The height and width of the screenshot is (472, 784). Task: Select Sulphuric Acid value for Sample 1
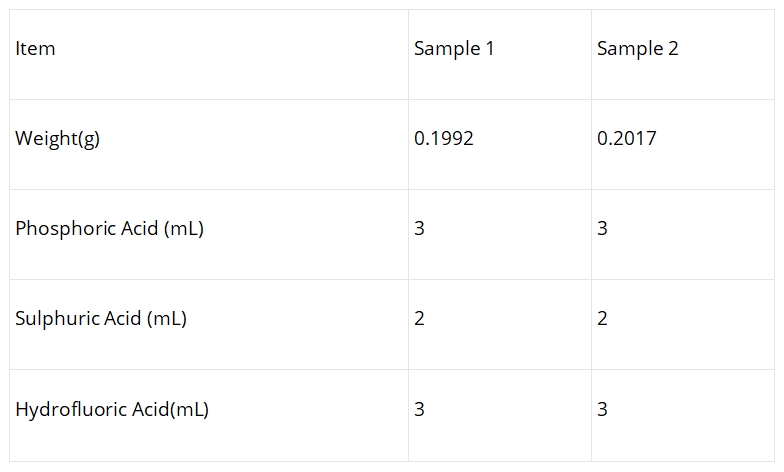[x=420, y=318]
